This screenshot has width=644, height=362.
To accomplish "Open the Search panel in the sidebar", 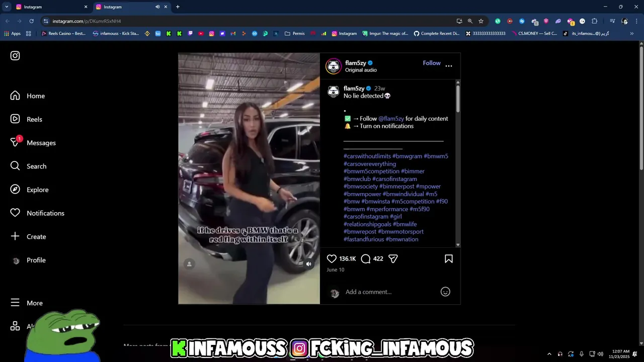I will tap(28, 166).
